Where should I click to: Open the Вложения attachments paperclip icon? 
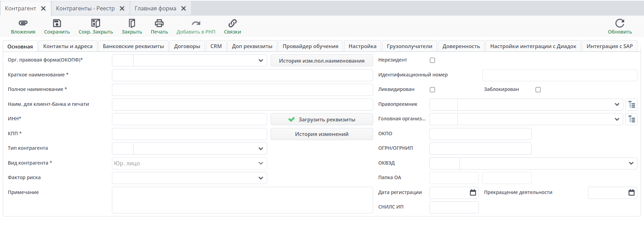tap(23, 23)
